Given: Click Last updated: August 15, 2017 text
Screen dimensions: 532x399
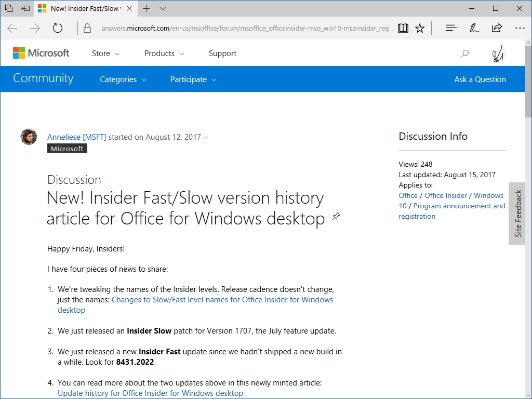Looking at the screenshot, I should tap(447, 175).
